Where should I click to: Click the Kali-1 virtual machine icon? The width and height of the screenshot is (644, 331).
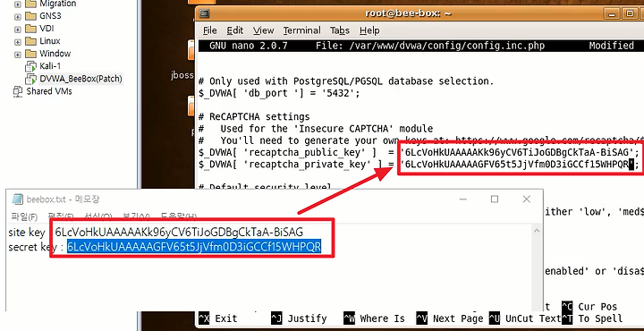coord(30,66)
